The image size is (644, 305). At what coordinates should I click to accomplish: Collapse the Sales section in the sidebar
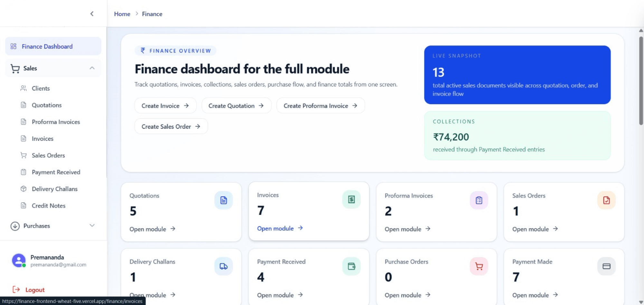click(x=92, y=68)
